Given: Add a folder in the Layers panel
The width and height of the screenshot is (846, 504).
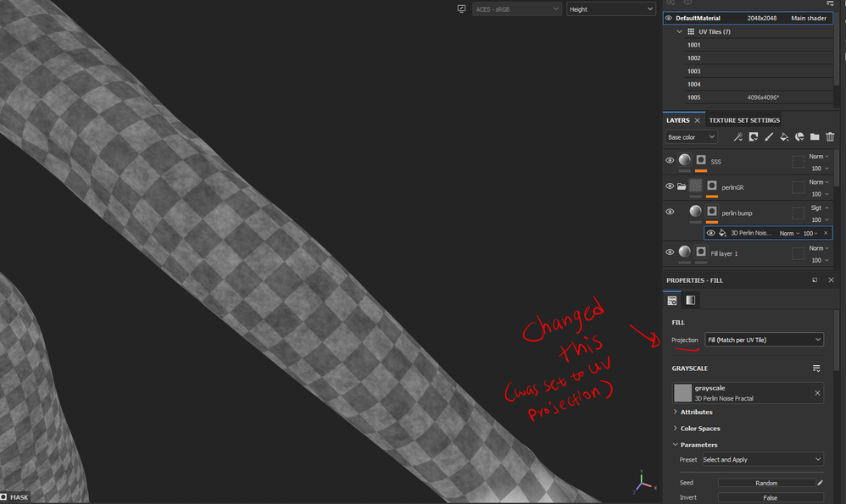Looking at the screenshot, I should [x=815, y=137].
